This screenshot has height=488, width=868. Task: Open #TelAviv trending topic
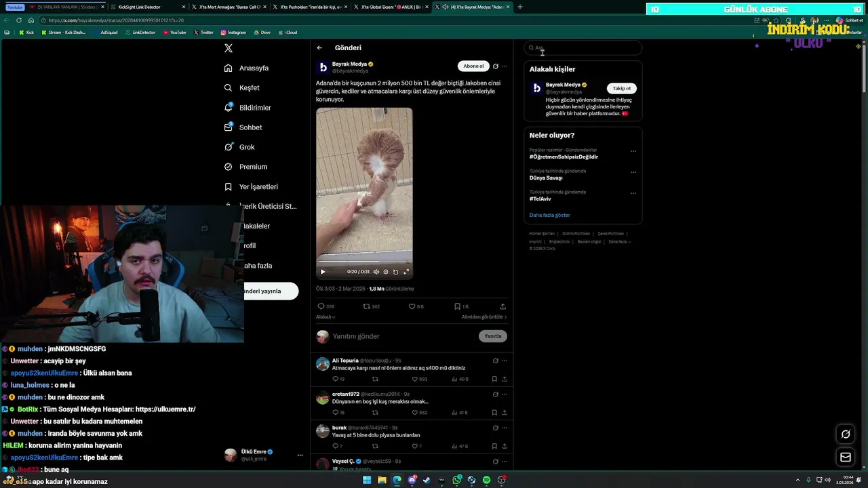(540, 199)
